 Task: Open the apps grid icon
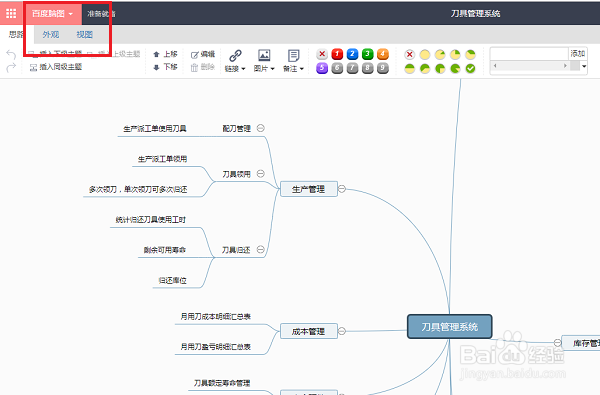tap(11, 13)
